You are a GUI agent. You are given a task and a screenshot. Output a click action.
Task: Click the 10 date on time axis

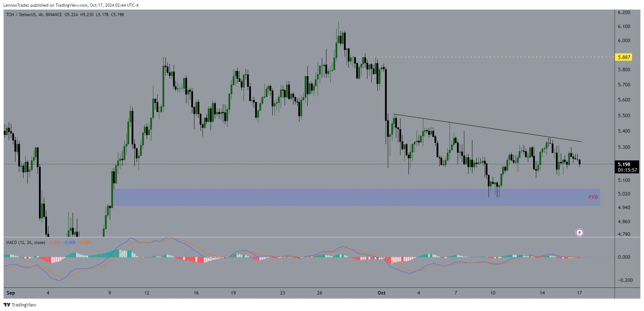click(493, 293)
